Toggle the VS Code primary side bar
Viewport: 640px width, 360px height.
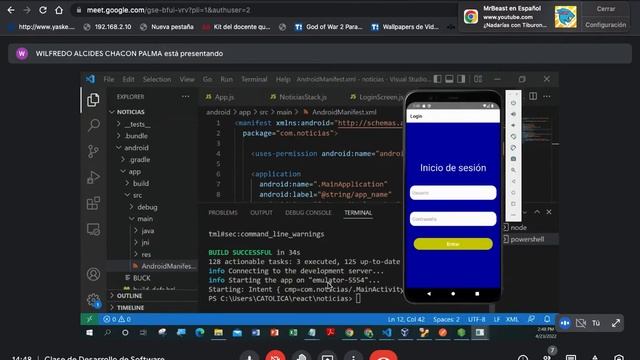(437, 79)
